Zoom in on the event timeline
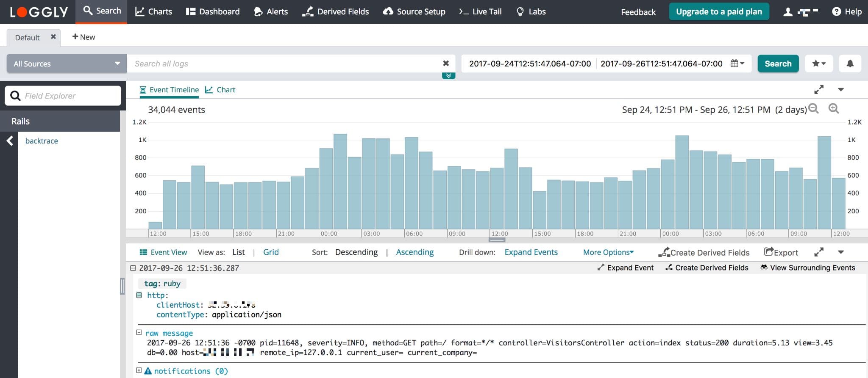Viewport: 868px width, 378px height. pyautogui.click(x=833, y=108)
